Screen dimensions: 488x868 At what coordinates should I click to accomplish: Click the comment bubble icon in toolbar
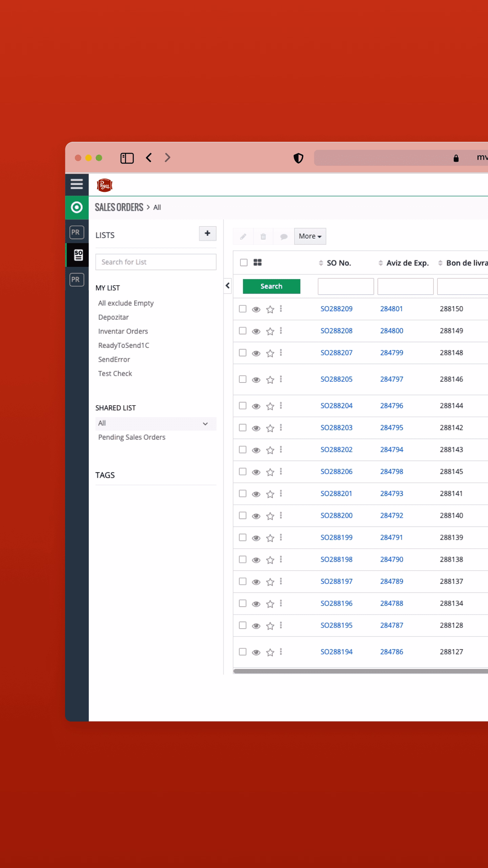point(284,236)
